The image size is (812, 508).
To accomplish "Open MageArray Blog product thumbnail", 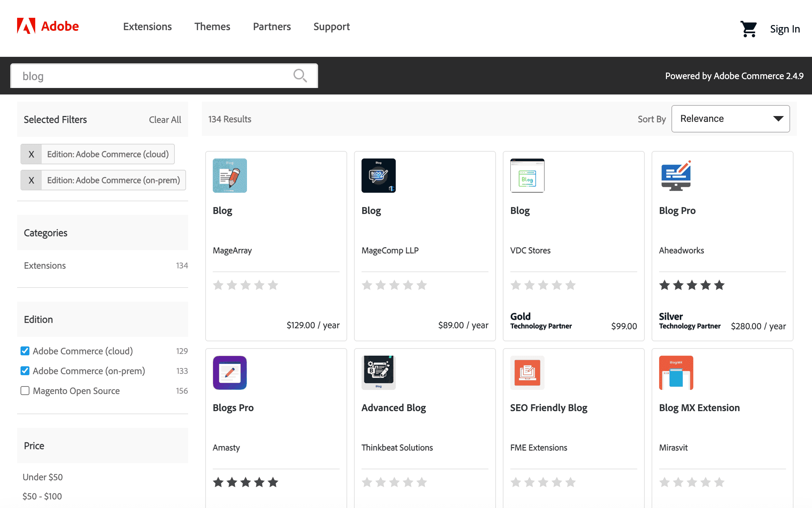I will tap(230, 176).
